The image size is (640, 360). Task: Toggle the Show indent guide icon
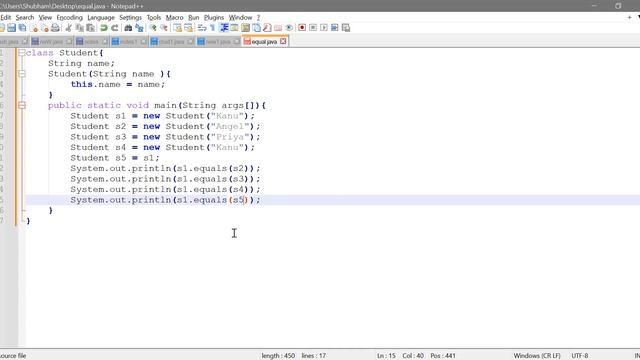pyautogui.click(x=224, y=28)
